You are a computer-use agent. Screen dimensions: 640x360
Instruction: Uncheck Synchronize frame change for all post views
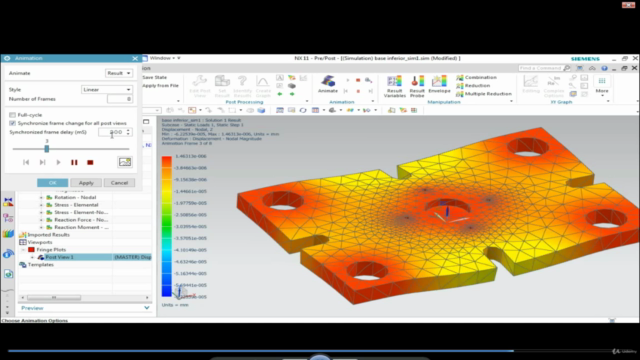tap(13, 123)
